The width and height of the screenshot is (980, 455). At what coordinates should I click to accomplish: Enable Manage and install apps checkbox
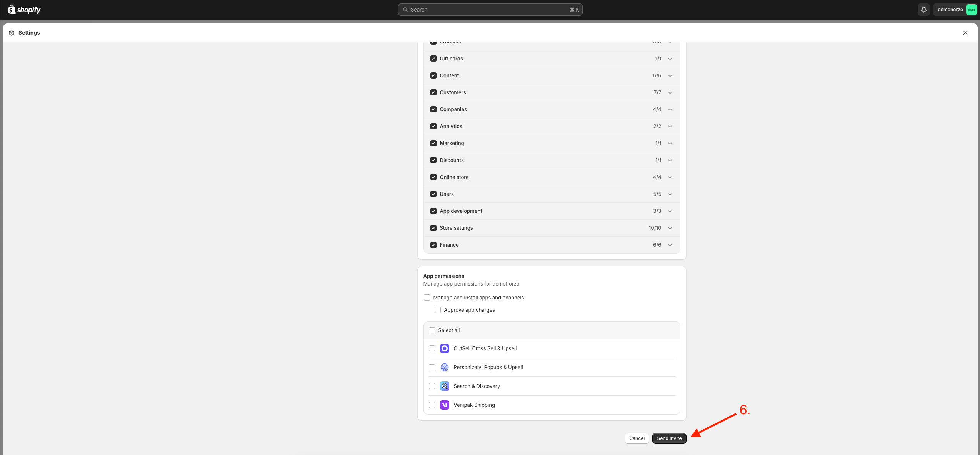click(427, 298)
